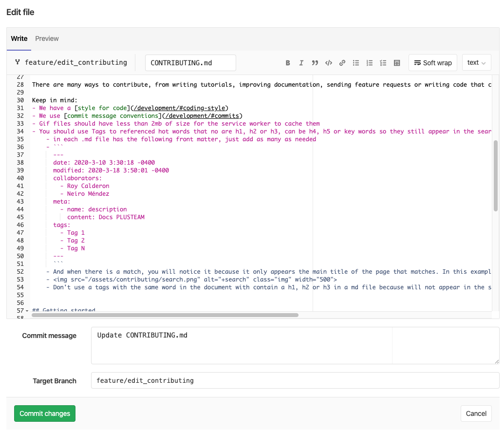Apply italic formatting to the text
The height and width of the screenshot is (432, 504).
click(x=301, y=63)
